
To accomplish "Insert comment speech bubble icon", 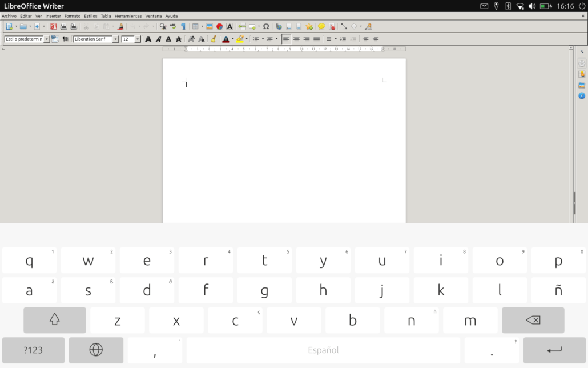I will pos(321,26).
